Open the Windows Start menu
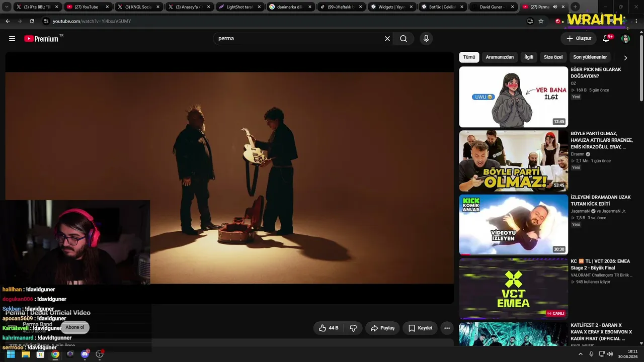This screenshot has height=362, width=644. click(x=11, y=354)
